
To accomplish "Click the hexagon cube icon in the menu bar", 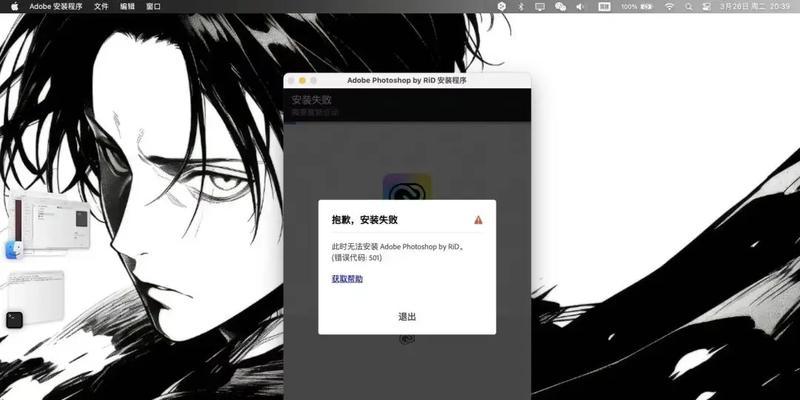I will [502, 7].
